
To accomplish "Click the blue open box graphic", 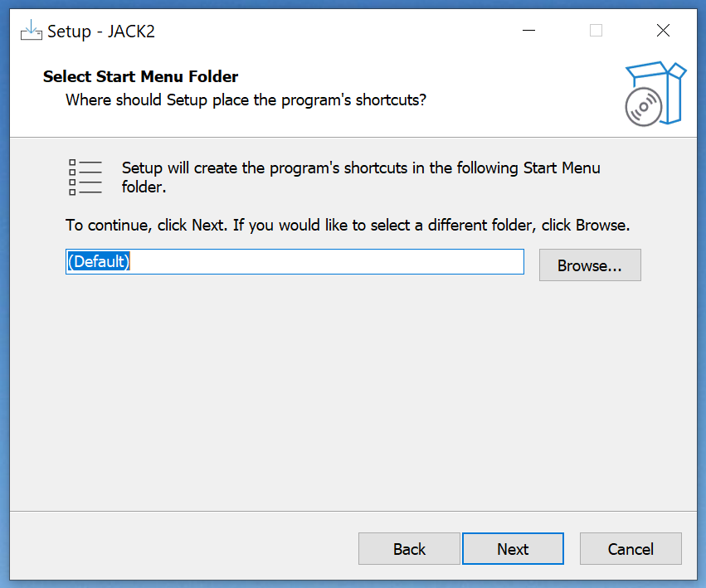I will (x=664, y=83).
